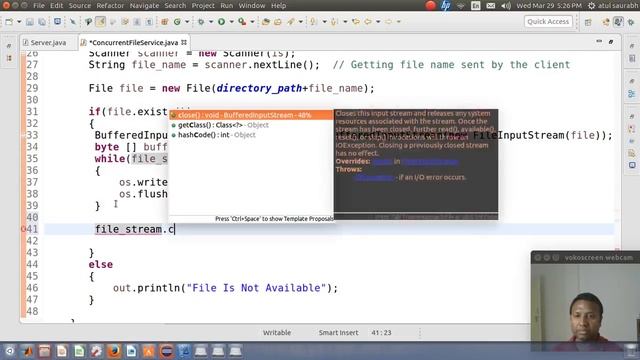This screenshot has width=640, height=360.
Task: Switch to the Java EE perspective
Action: pos(606,22)
